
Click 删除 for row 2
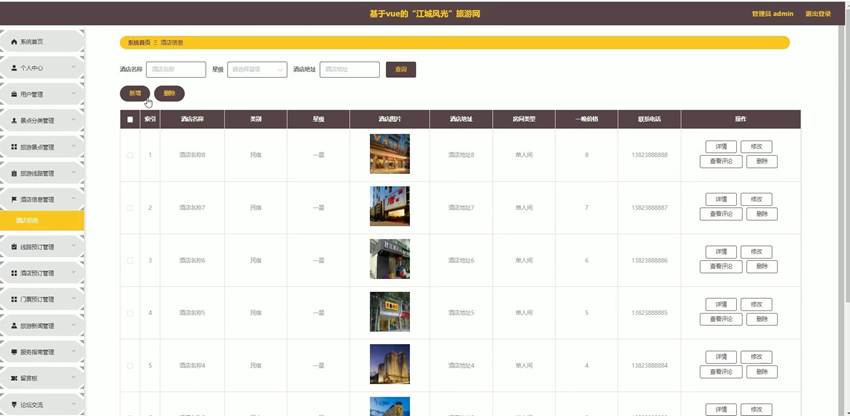coord(762,214)
